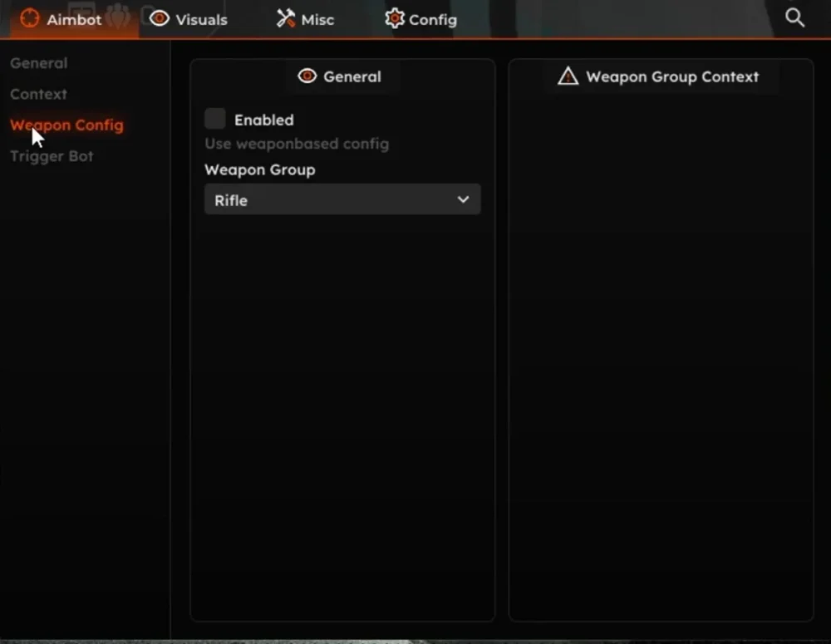Click the Config gear icon
The width and height of the screenshot is (831, 644).
395,19
